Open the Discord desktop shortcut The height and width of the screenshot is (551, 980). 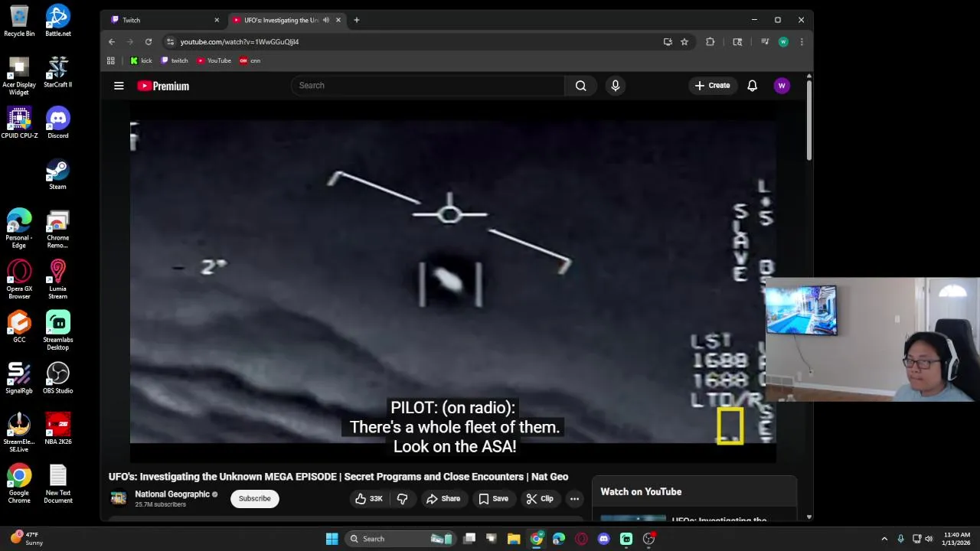57,122
